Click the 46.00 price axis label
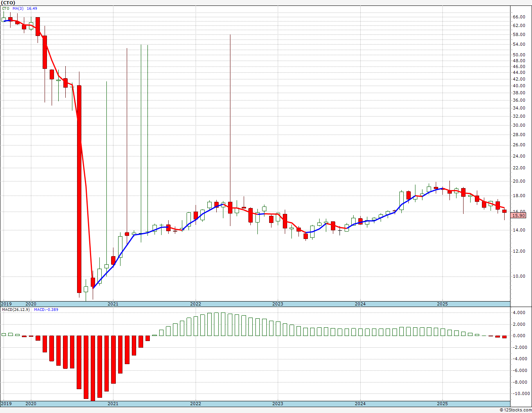 pyautogui.click(x=519, y=66)
